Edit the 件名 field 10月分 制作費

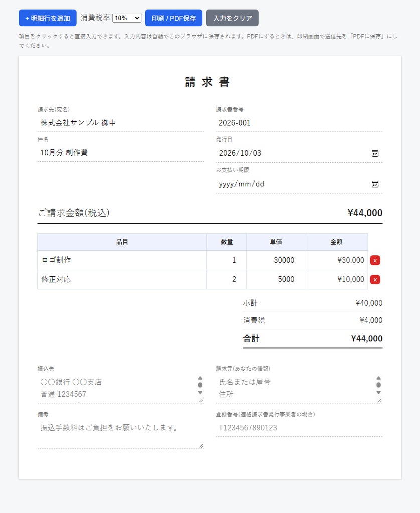click(120, 153)
